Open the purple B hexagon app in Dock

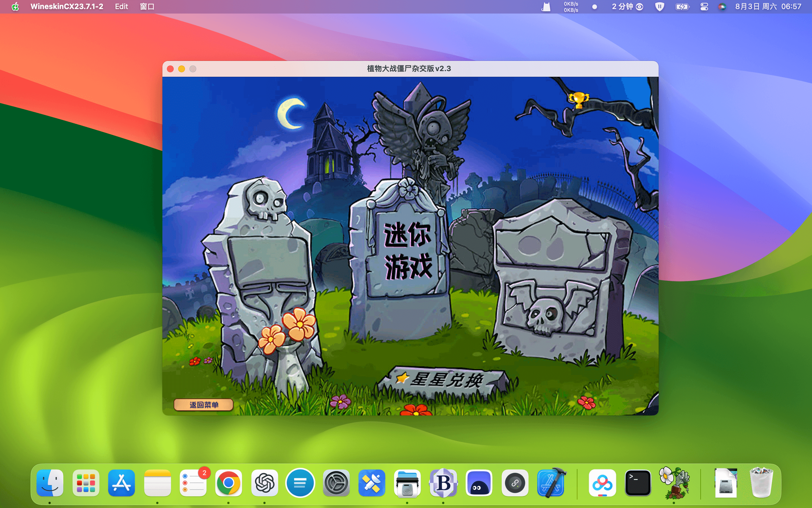(x=443, y=483)
